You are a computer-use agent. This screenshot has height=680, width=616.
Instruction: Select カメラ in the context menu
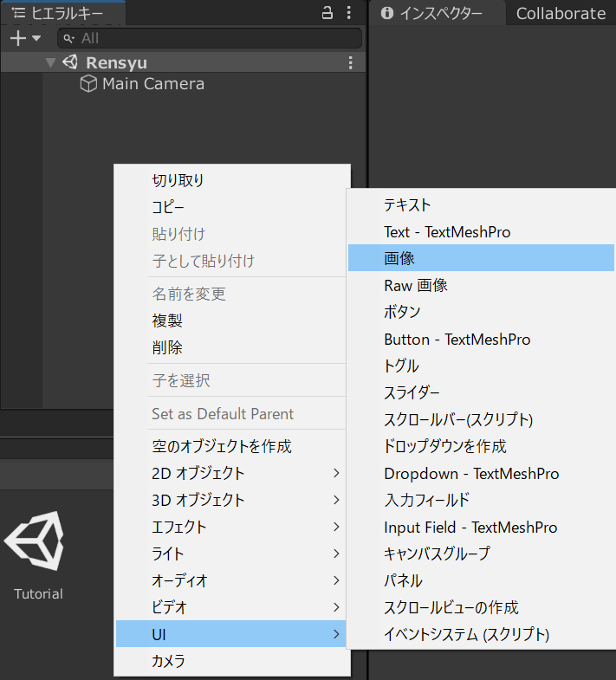168,661
